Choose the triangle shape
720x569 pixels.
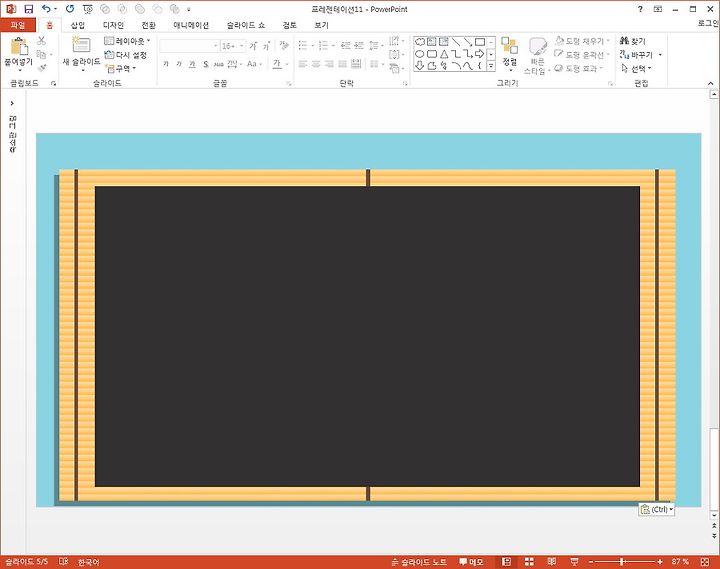tap(444, 54)
